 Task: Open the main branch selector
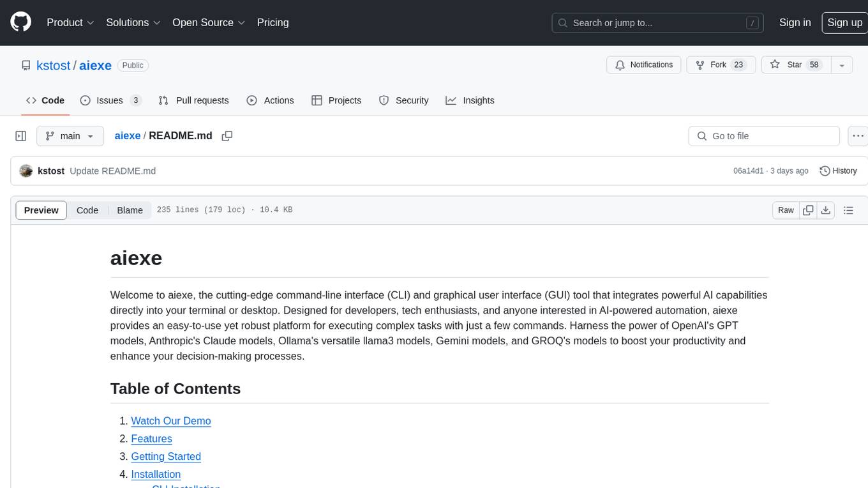pos(70,136)
